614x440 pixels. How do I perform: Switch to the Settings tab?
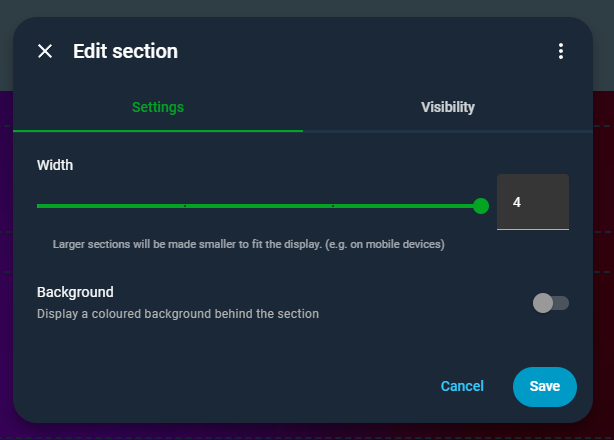coord(158,107)
